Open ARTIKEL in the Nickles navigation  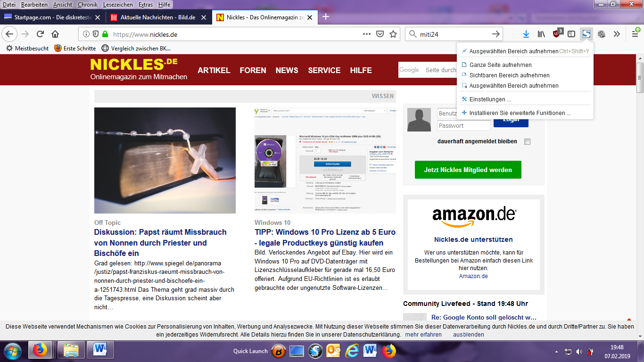click(x=214, y=70)
